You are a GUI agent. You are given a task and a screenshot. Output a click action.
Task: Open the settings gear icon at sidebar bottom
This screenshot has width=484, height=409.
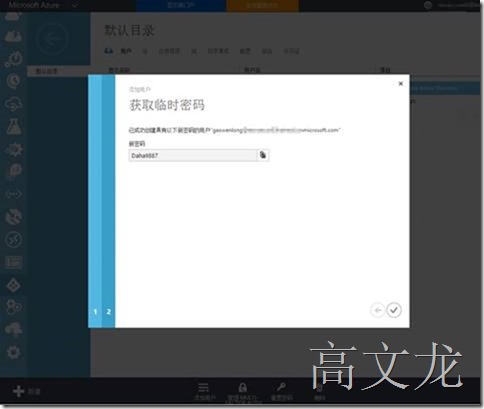[x=14, y=352]
